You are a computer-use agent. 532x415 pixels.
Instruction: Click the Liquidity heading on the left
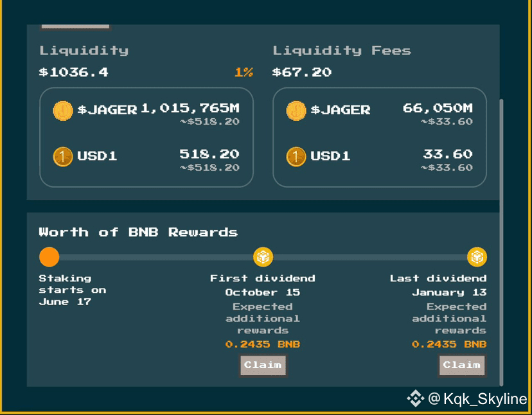pos(84,51)
